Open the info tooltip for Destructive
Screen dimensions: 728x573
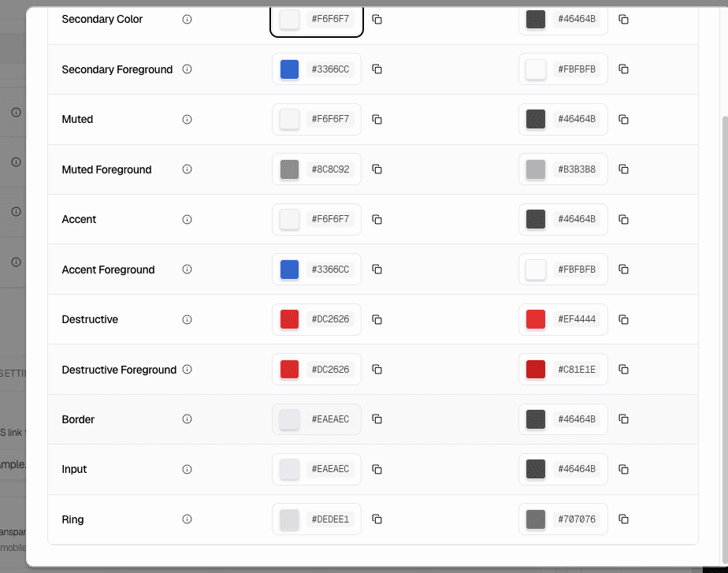pyautogui.click(x=187, y=319)
